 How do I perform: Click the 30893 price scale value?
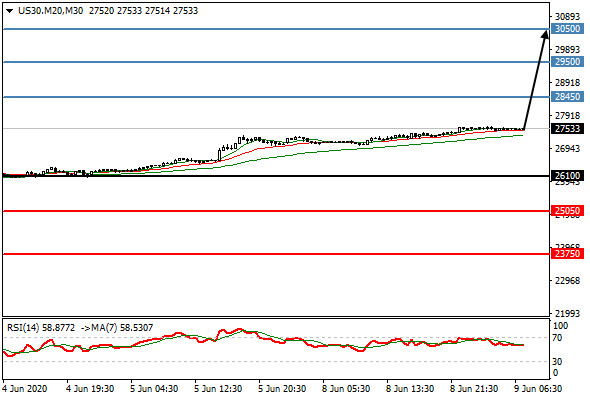click(567, 17)
